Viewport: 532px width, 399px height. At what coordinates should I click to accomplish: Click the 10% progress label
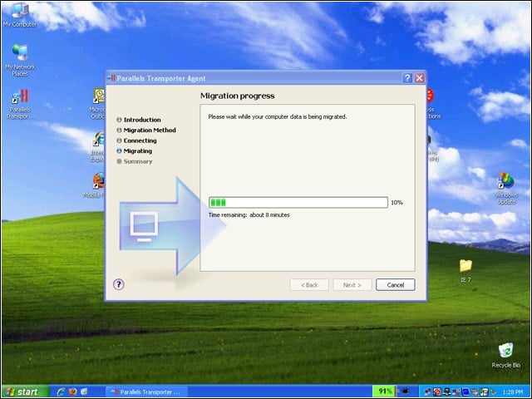(x=397, y=203)
